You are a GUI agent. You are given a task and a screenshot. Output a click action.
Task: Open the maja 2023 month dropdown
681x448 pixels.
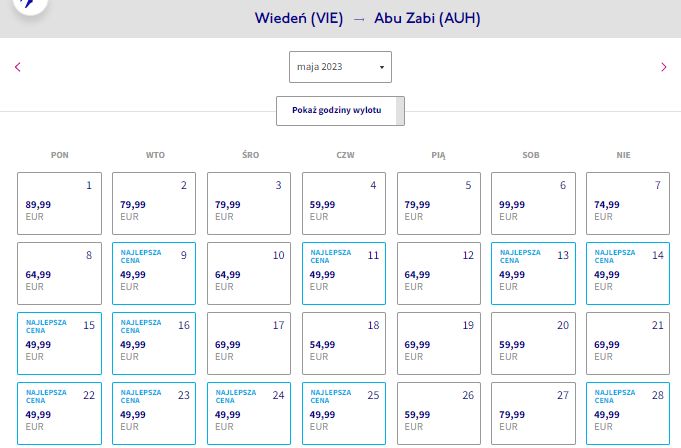coord(340,67)
